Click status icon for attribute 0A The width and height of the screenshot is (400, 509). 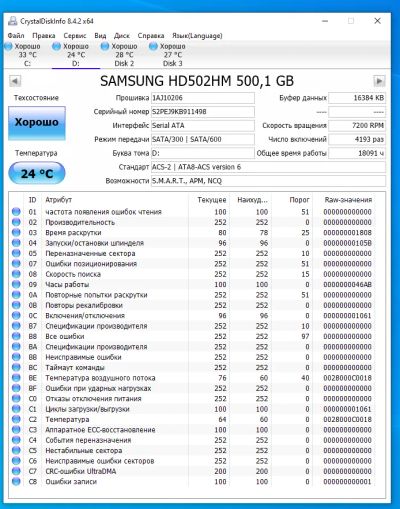[x=16, y=295]
